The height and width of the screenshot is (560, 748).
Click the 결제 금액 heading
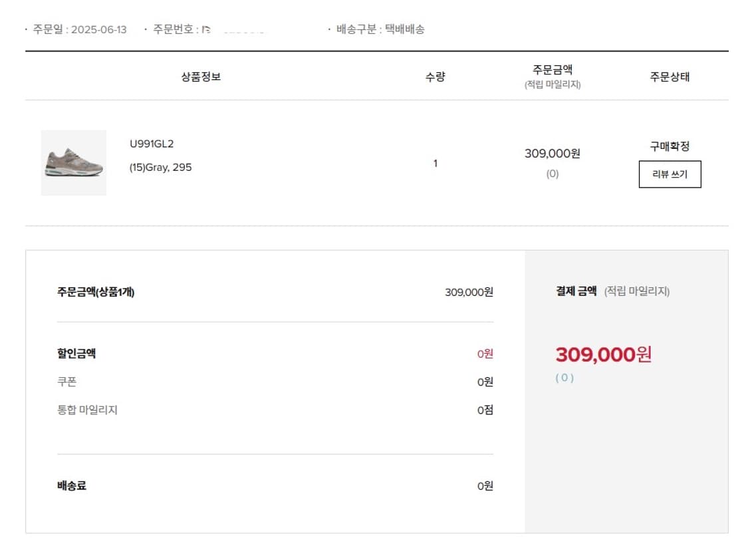(576, 291)
